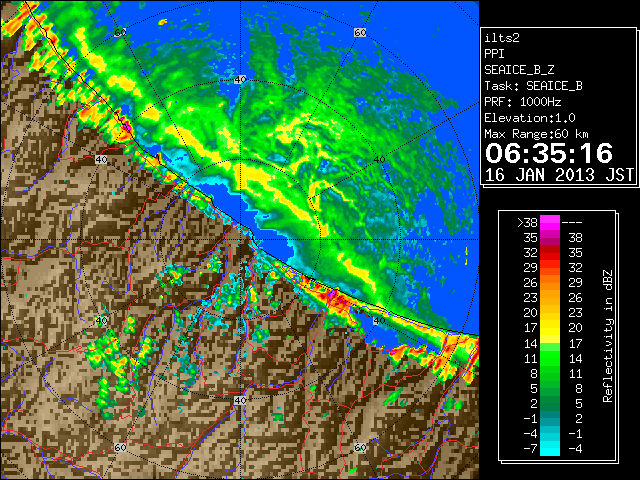Pick the bright green 11 dBZ legend color
Viewport: 640px width, 480px height.
click(x=550, y=358)
